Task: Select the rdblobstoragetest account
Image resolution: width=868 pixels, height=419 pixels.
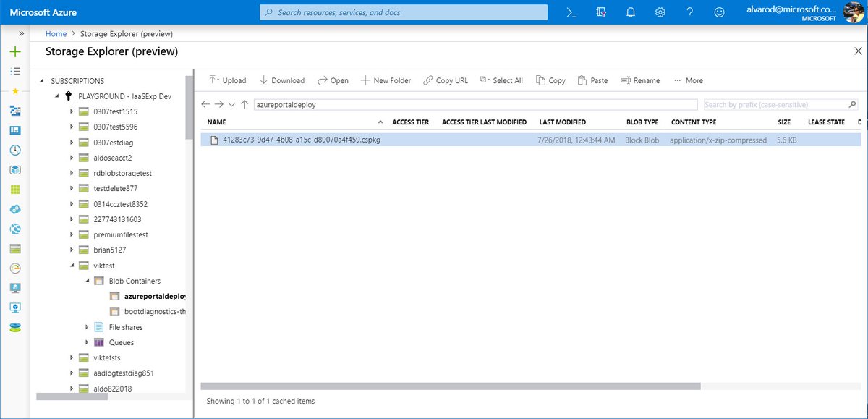Action: pyautogui.click(x=122, y=173)
